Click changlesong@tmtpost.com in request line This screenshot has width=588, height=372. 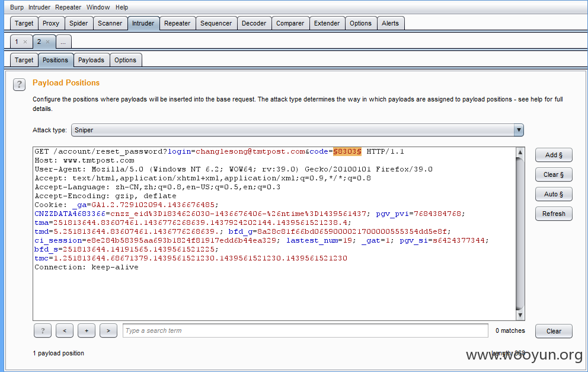(x=250, y=152)
